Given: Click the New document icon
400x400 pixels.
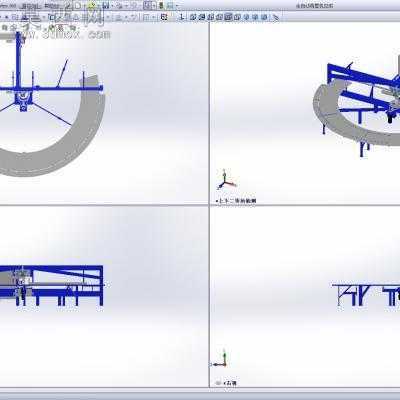Looking at the screenshot, I should click(78, 6).
